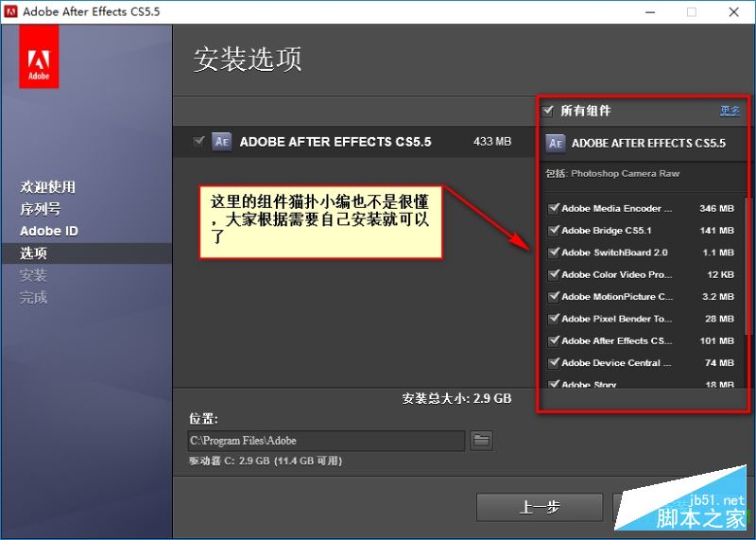
Task: Select 序列号 step in sidebar
Action: pos(41,209)
